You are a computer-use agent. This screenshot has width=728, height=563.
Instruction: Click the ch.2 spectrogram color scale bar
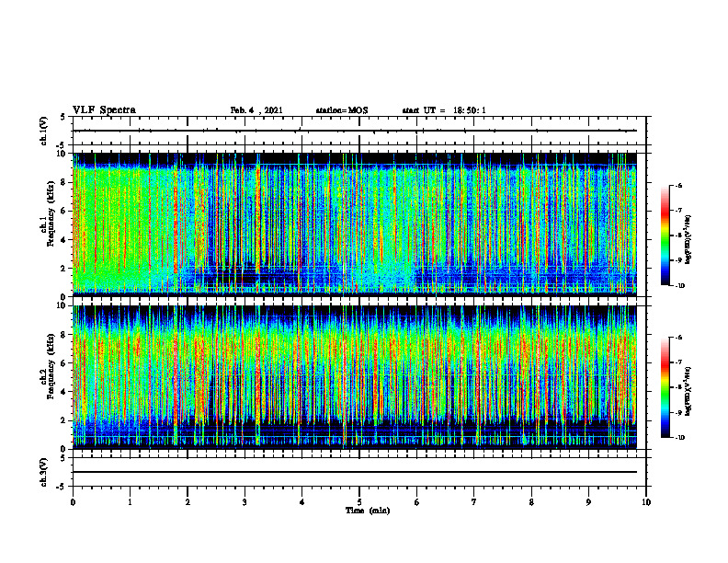point(665,387)
